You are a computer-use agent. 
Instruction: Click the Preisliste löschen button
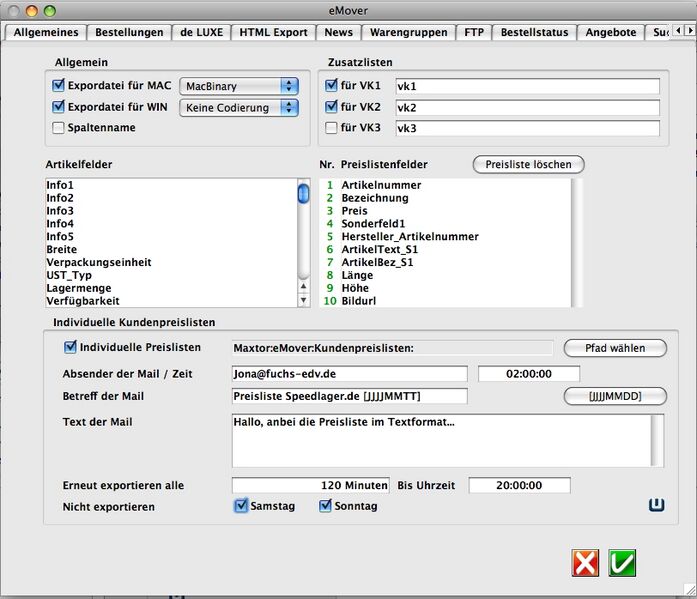point(529,164)
